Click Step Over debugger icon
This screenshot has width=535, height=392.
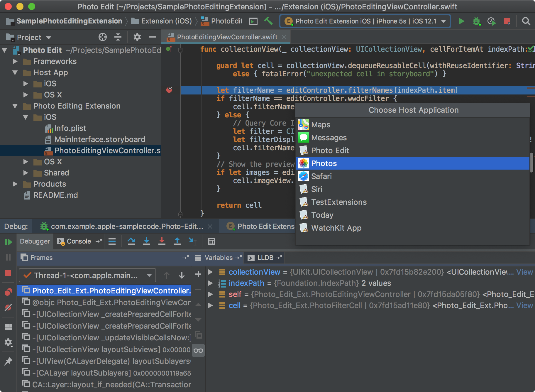click(131, 241)
